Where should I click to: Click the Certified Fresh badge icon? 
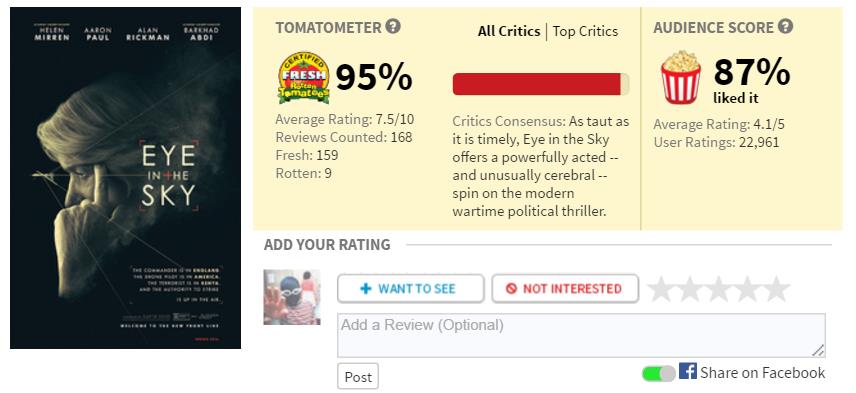click(304, 78)
